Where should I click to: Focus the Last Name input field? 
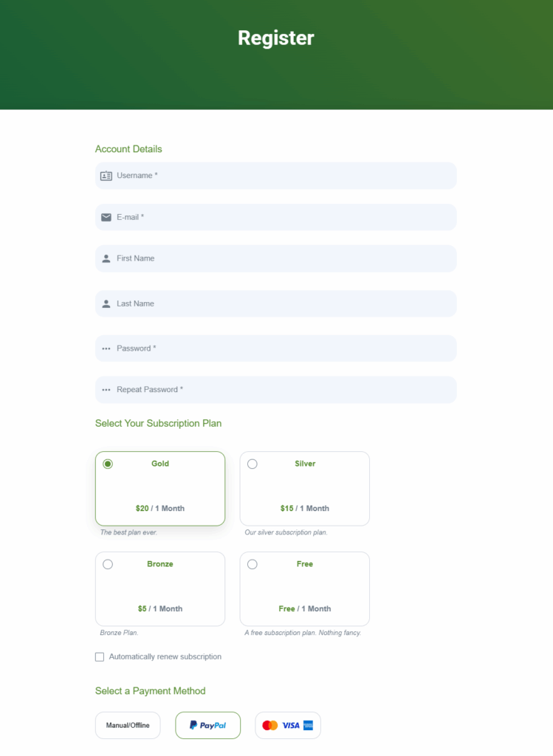click(276, 303)
